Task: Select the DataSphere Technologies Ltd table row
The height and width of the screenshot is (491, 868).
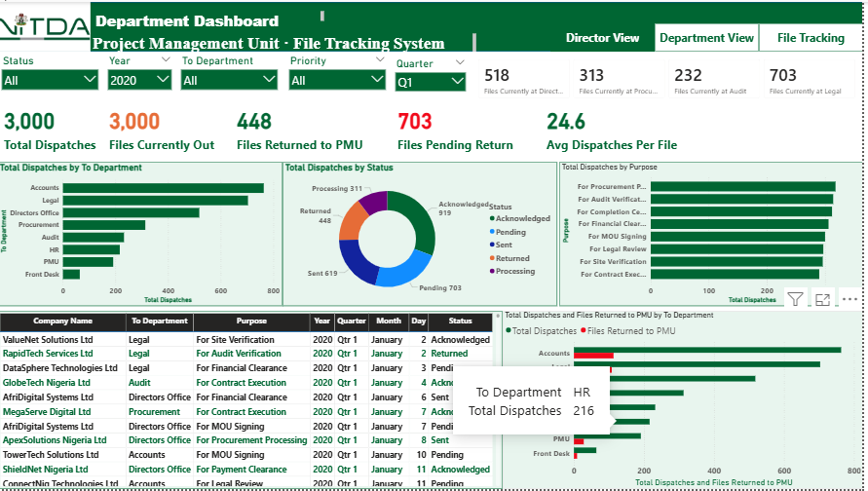Action: coord(246,368)
